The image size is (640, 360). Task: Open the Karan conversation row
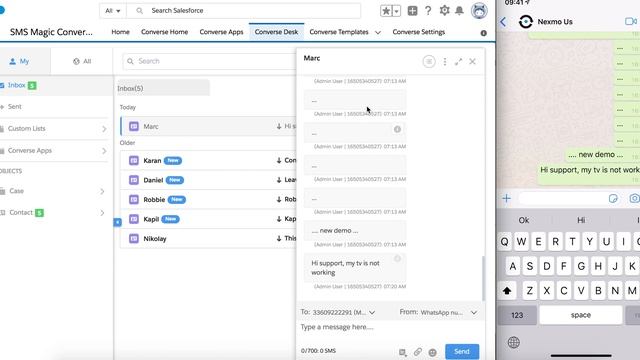point(209,161)
